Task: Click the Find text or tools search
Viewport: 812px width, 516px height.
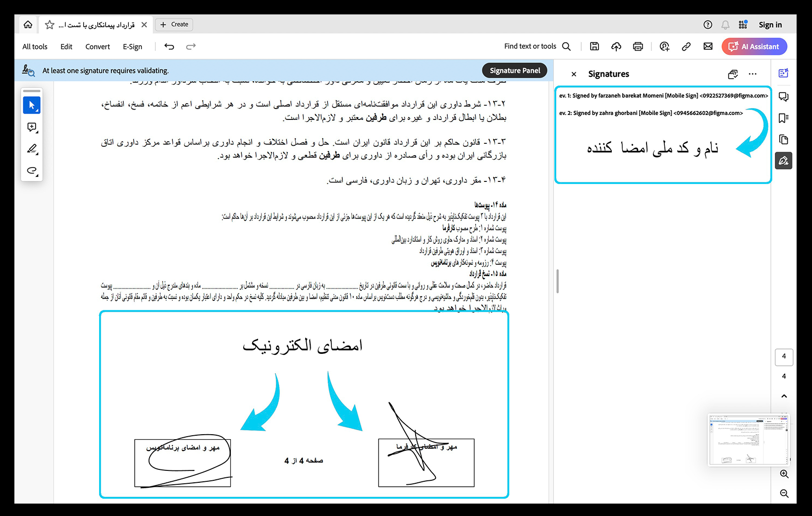Action: click(538, 46)
